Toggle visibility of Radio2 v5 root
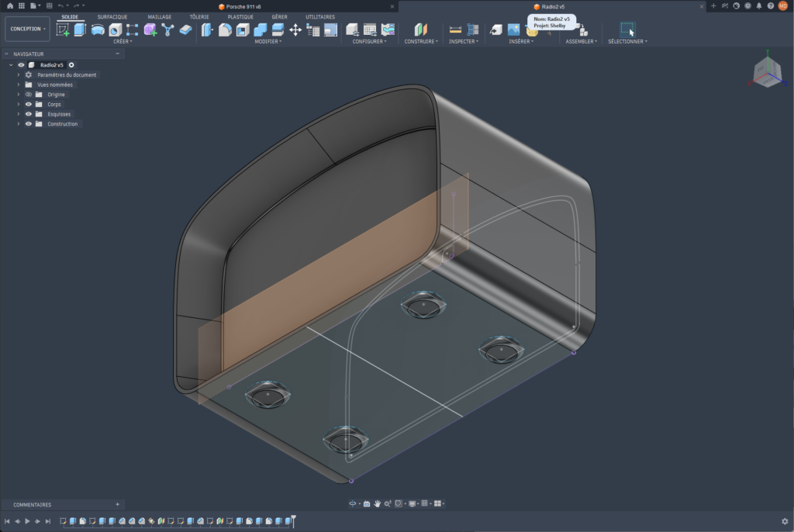The image size is (794, 532). click(21, 65)
